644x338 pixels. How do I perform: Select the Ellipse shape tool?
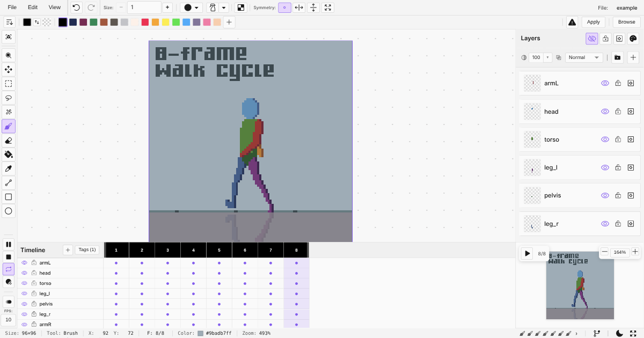pyautogui.click(x=9, y=210)
